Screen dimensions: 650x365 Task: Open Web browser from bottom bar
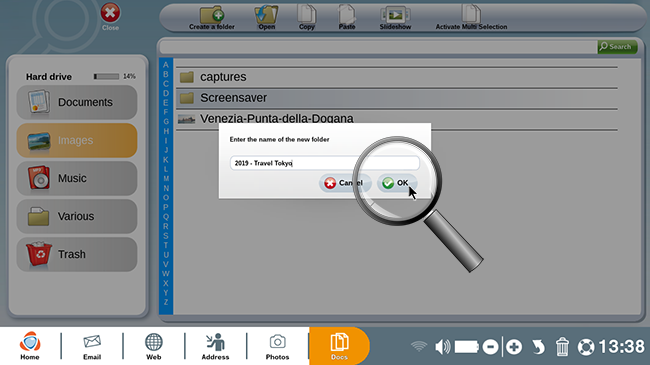click(x=153, y=346)
